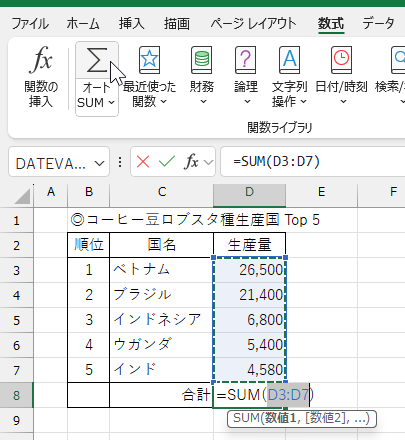Expand the chevron next to formula bar fx
Viewport: 405px width, 440px height.
point(208,163)
